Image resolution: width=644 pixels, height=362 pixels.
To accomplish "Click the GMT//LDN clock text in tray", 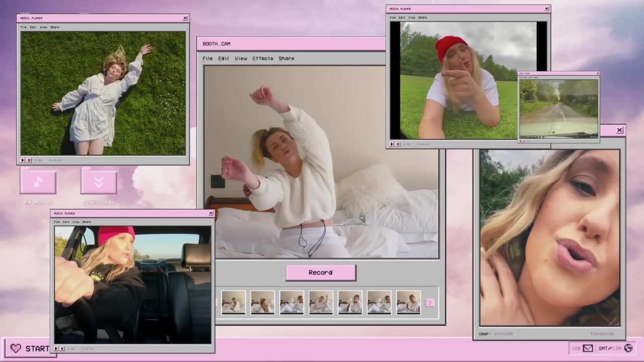I will pos(610,348).
